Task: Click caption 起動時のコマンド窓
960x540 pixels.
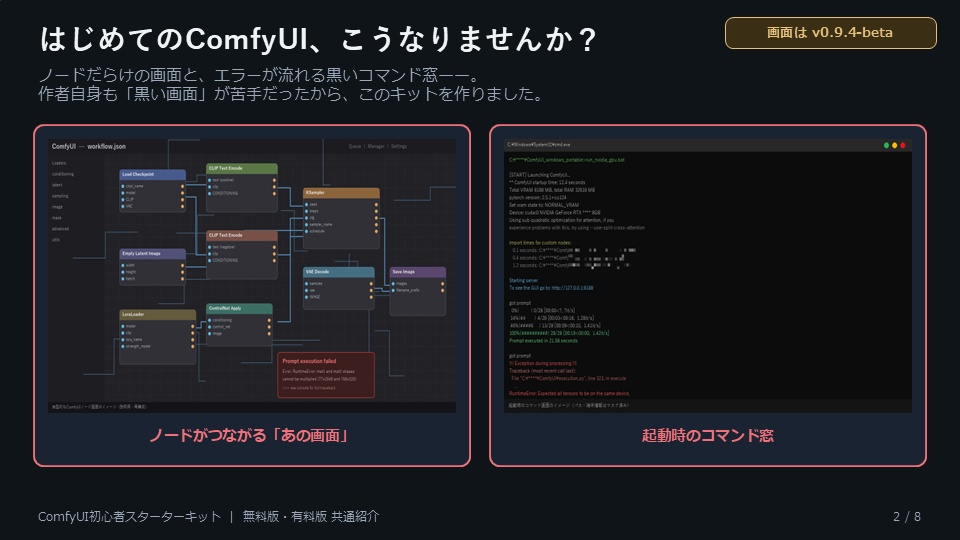Action: tap(708, 435)
